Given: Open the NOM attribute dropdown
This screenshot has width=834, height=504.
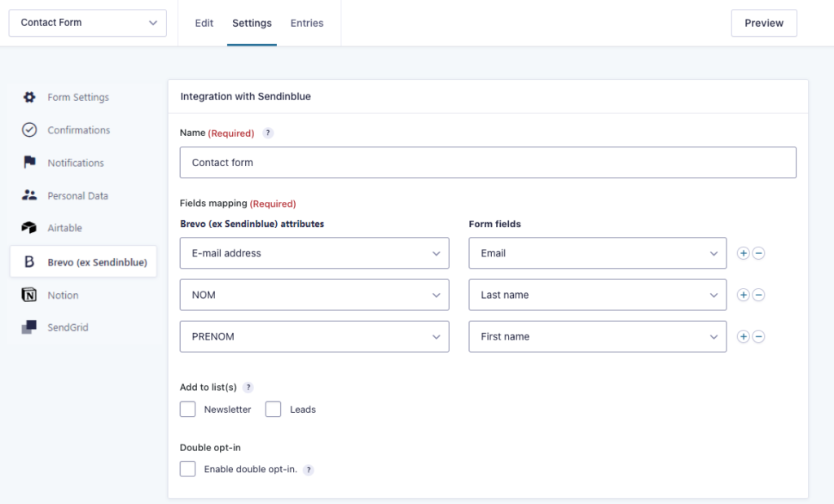Looking at the screenshot, I should pyautogui.click(x=314, y=295).
